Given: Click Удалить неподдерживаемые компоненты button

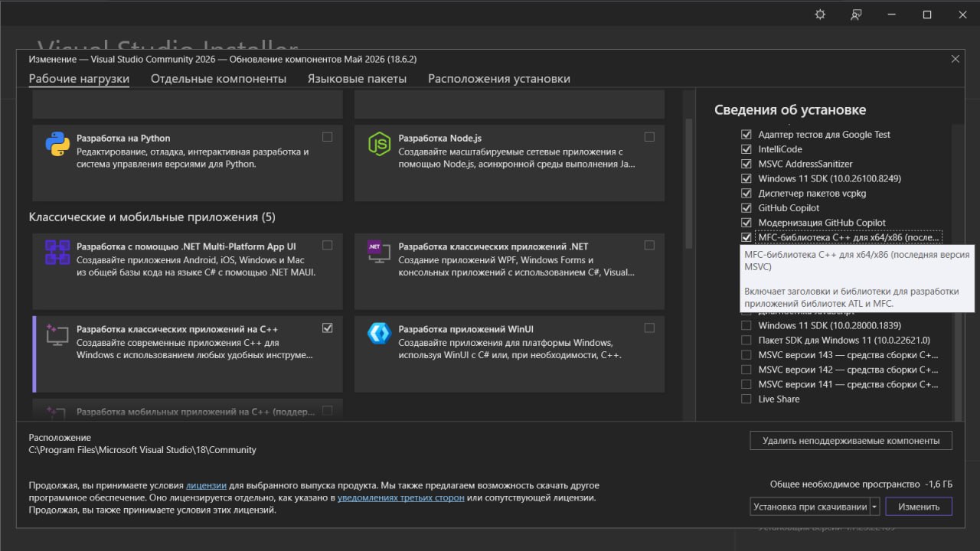Looking at the screenshot, I should click(851, 441).
